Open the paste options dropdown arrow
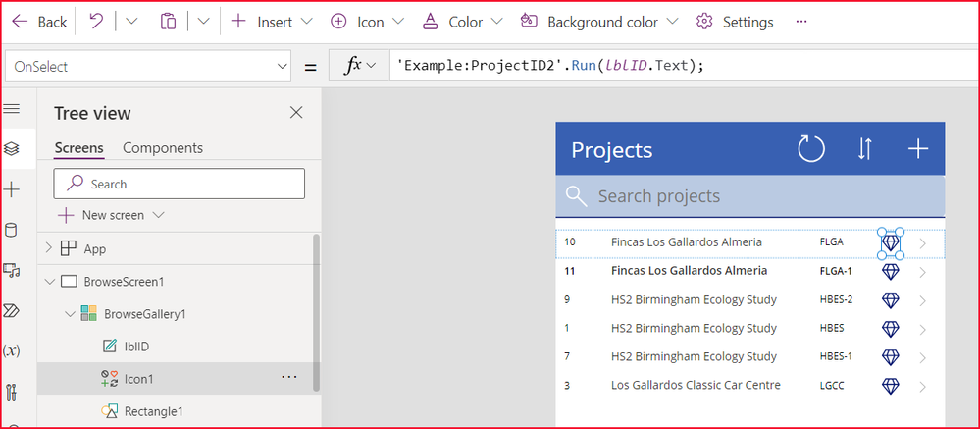 pyautogui.click(x=203, y=22)
